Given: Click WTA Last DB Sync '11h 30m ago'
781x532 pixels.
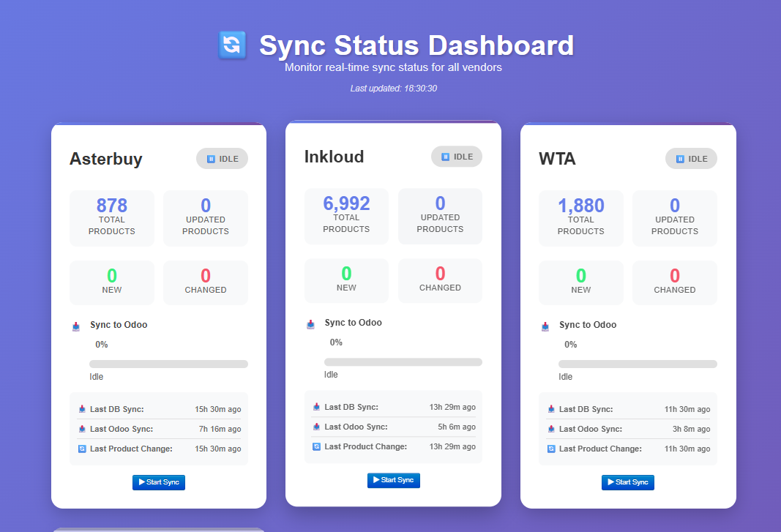Looking at the screenshot, I should tap(687, 409).
